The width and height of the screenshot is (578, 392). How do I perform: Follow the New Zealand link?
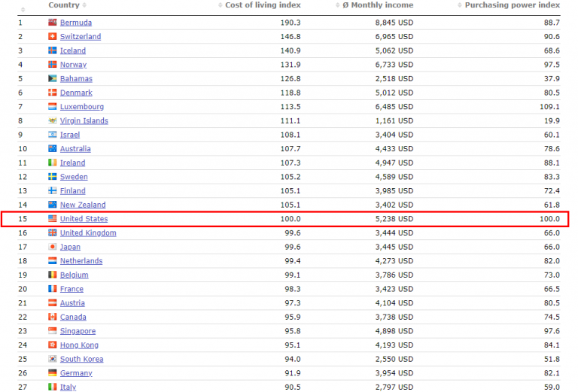click(83, 205)
